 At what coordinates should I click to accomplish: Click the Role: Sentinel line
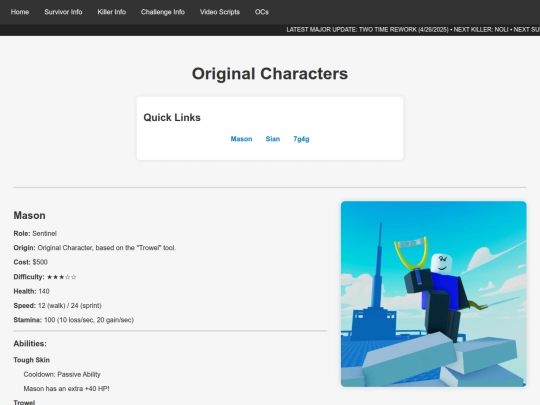click(x=35, y=233)
